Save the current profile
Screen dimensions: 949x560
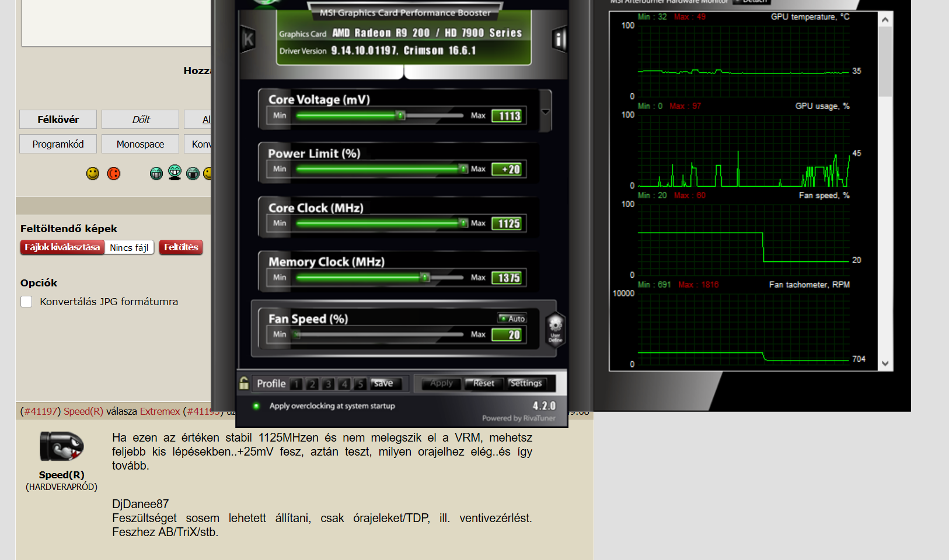385,383
